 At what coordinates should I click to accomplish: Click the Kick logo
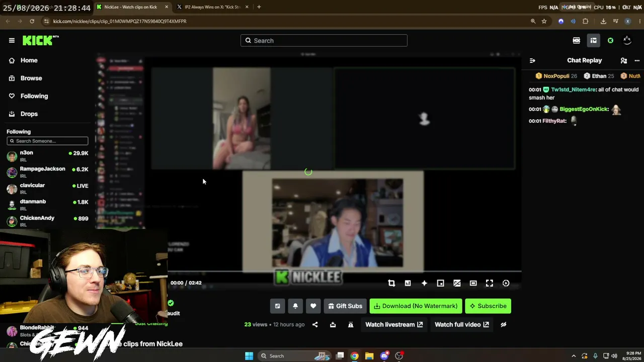(40, 41)
